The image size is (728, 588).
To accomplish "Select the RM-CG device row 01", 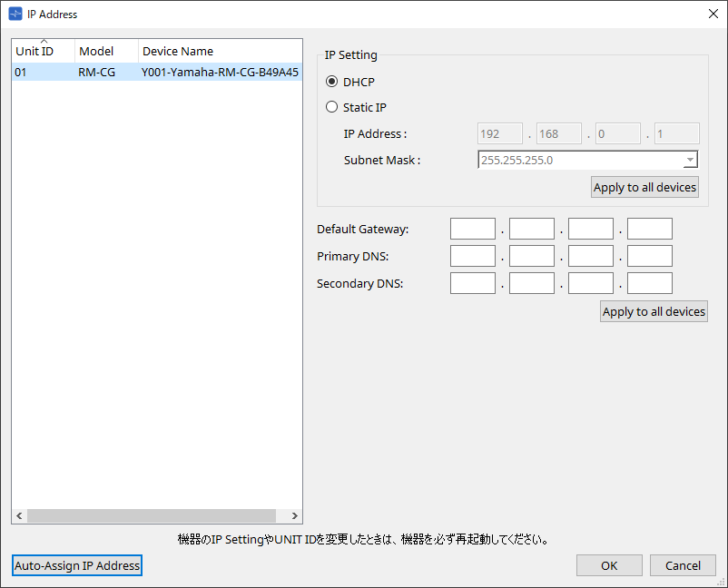I will [156, 73].
